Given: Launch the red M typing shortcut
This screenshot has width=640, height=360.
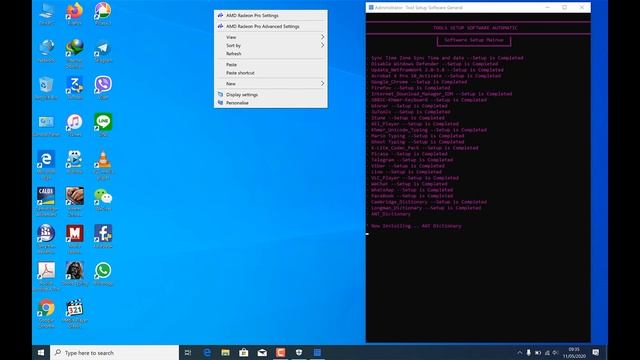Looking at the screenshot, I should pyautogui.click(x=74, y=239).
